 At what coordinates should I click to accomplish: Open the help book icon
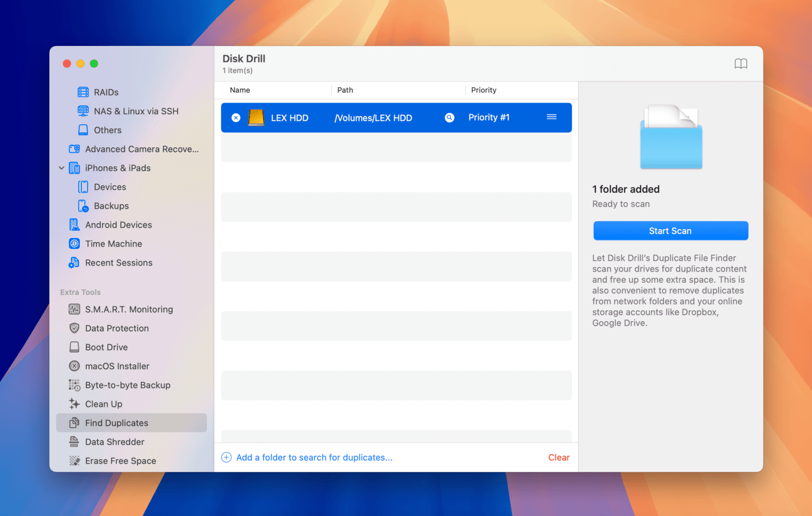point(741,64)
